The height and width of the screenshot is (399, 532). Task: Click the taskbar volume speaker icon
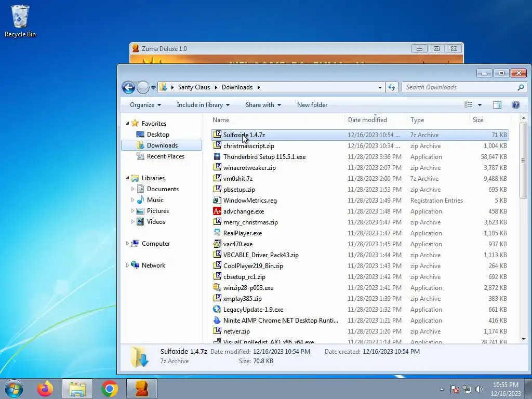[479, 389]
